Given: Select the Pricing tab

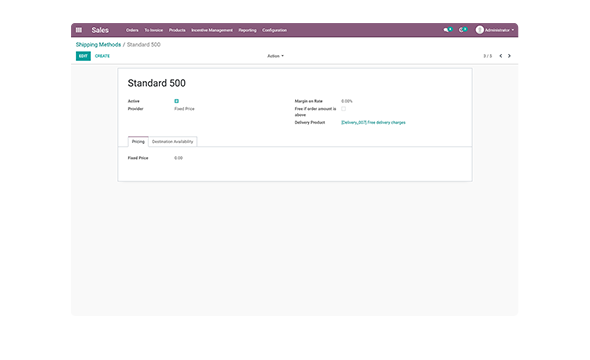Looking at the screenshot, I should coord(138,141).
